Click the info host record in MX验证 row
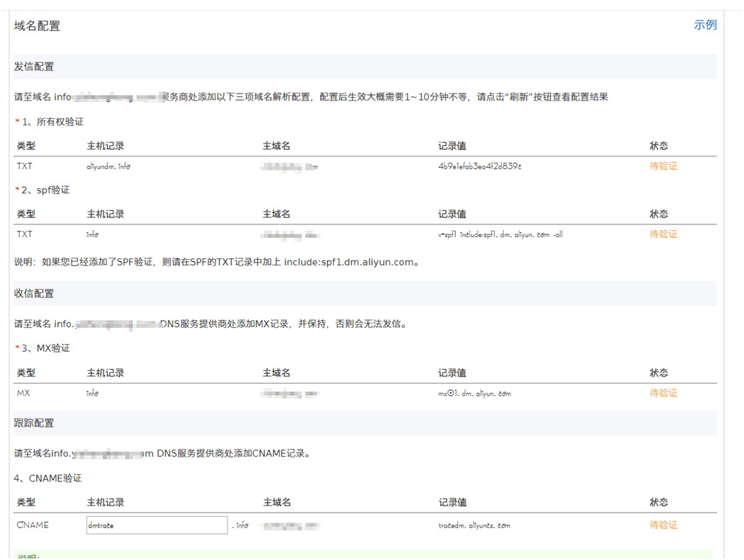Viewport: 744px width, 560px height. pyautogui.click(x=93, y=393)
